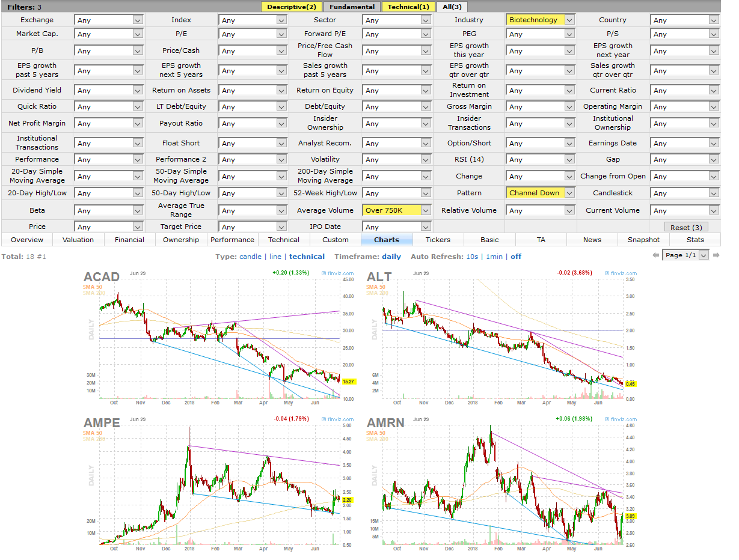The width and height of the screenshot is (739, 560).
Task: Open the Earnings Date dropdown
Action: [x=684, y=143]
